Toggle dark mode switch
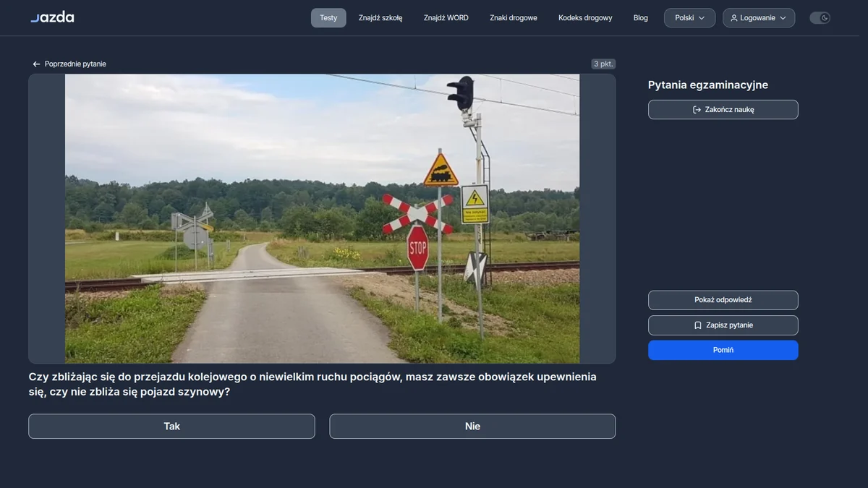Image resolution: width=868 pixels, height=488 pixels. point(820,18)
